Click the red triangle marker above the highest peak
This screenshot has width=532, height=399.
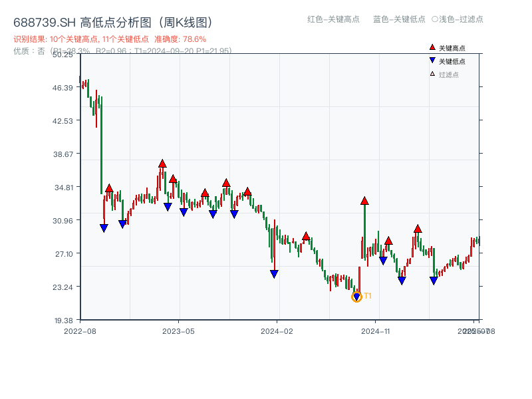(x=162, y=162)
